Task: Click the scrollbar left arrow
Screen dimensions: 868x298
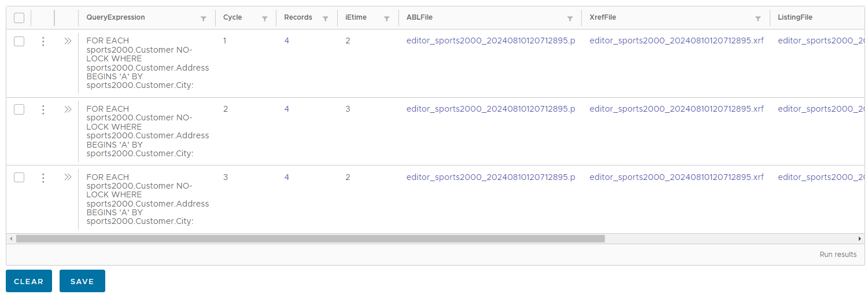Action: [11, 238]
